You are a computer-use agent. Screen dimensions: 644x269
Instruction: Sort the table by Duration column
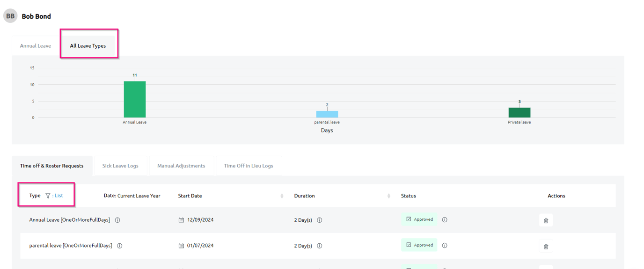tap(388, 196)
